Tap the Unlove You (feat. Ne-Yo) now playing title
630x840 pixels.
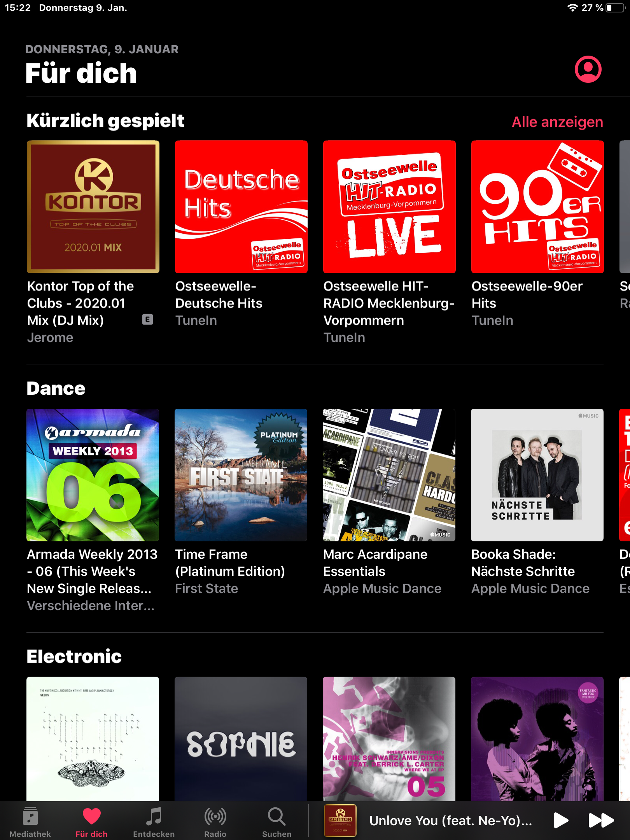click(x=450, y=820)
